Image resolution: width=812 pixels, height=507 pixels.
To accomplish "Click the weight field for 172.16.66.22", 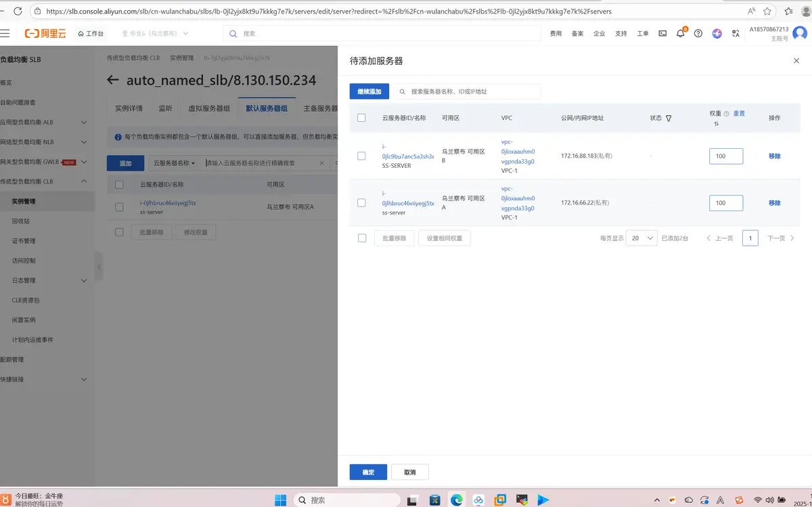I will tap(726, 202).
